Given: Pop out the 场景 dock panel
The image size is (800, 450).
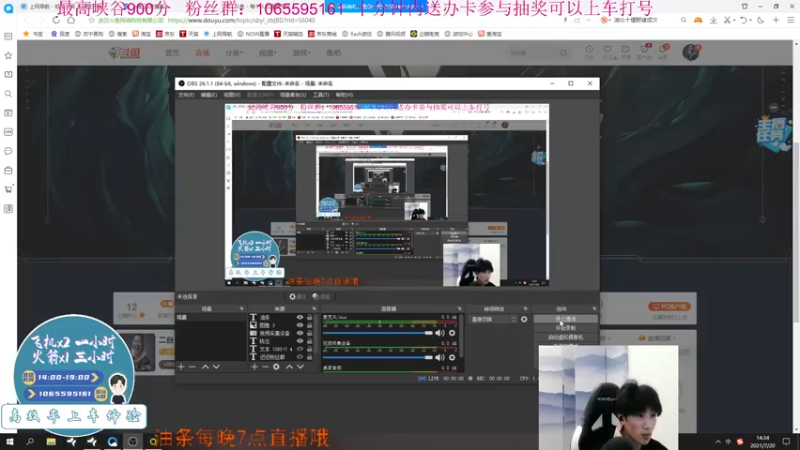Looking at the screenshot, I should coord(242,309).
